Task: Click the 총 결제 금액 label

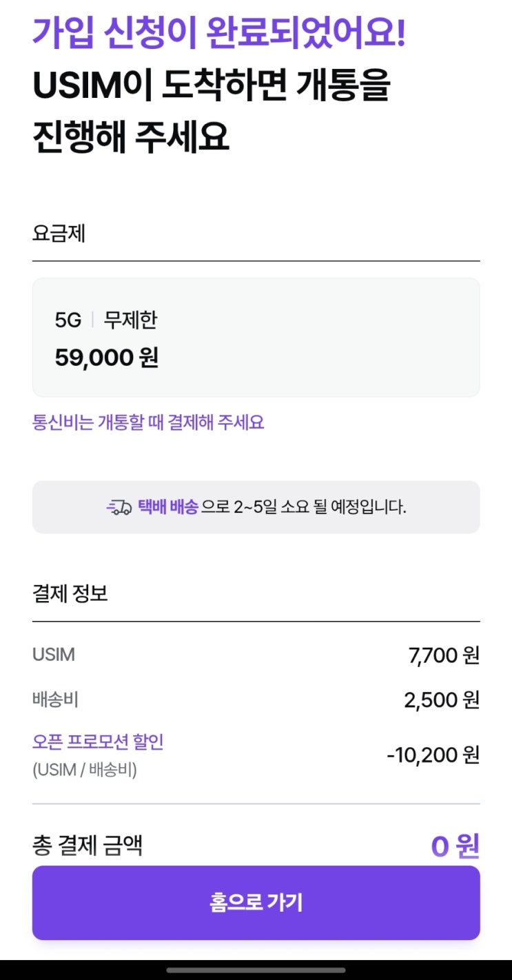Action: 88,845
